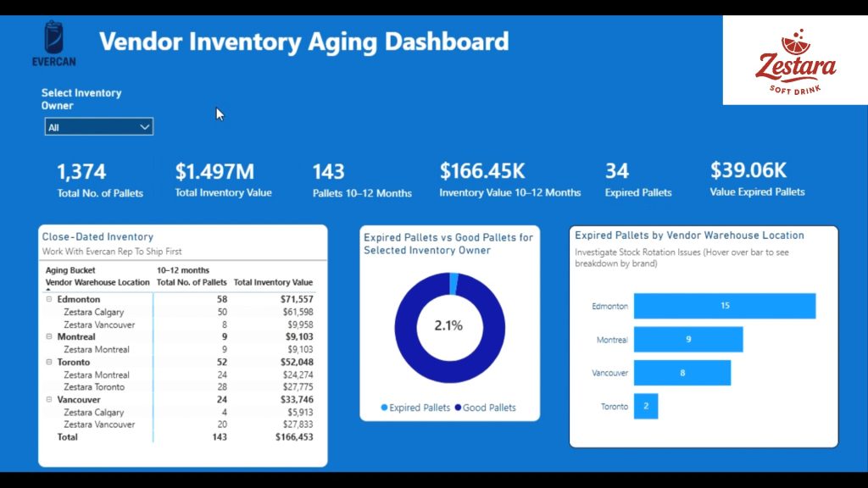Viewport: 868px width, 488px height.
Task: Select the Zestara Calgary row under Edmonton
Action: [x=93, y=313]
